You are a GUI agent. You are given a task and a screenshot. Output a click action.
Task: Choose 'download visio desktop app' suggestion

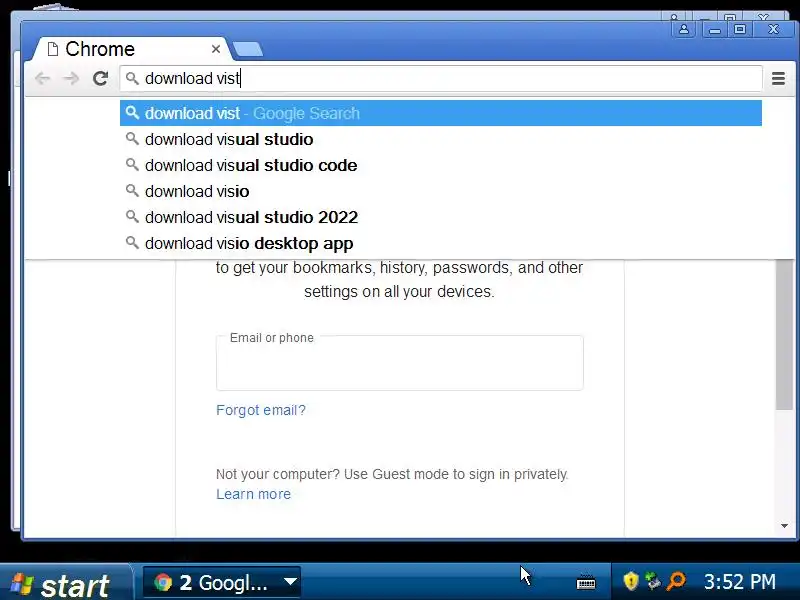click(441, 243)
